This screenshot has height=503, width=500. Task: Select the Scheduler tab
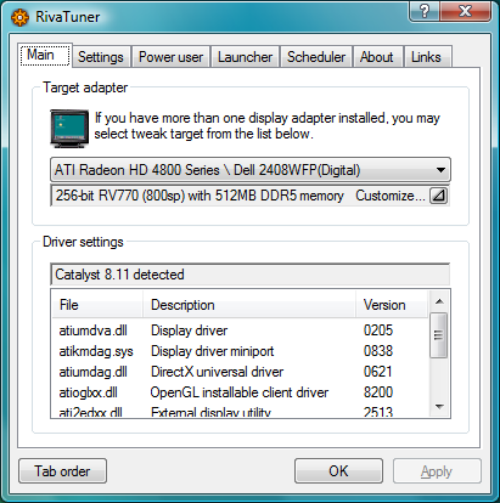pyautogui.click(x=316, y=57)
